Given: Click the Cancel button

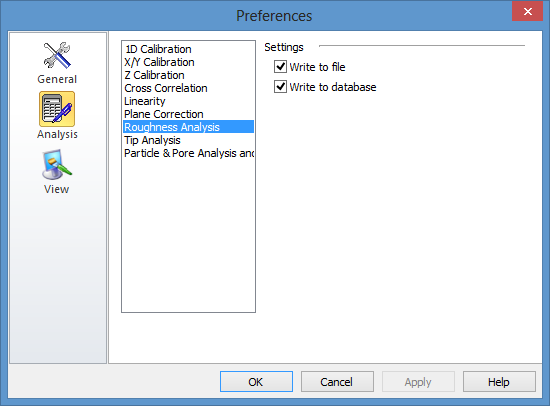Looking at the screenshot, I should 337,381.
